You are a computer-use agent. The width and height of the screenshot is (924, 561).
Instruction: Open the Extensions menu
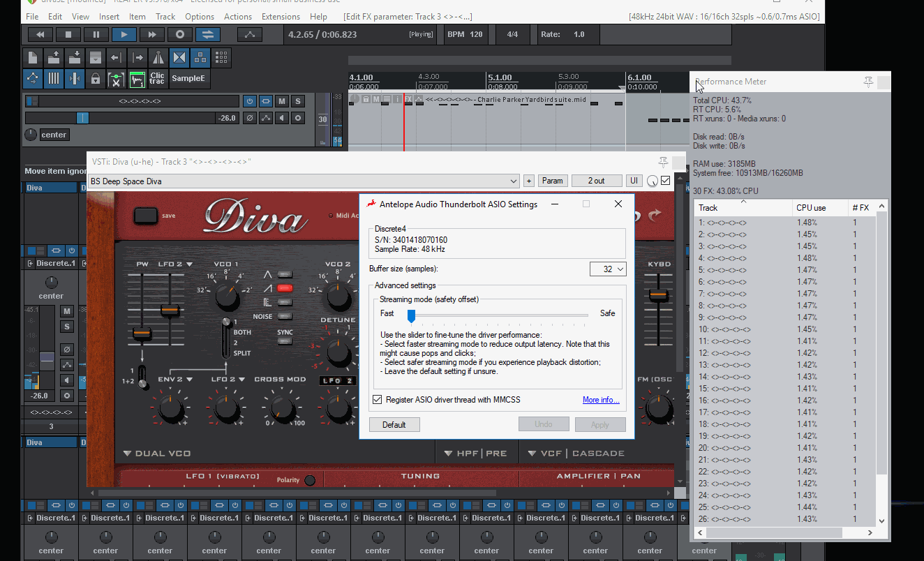281,16
